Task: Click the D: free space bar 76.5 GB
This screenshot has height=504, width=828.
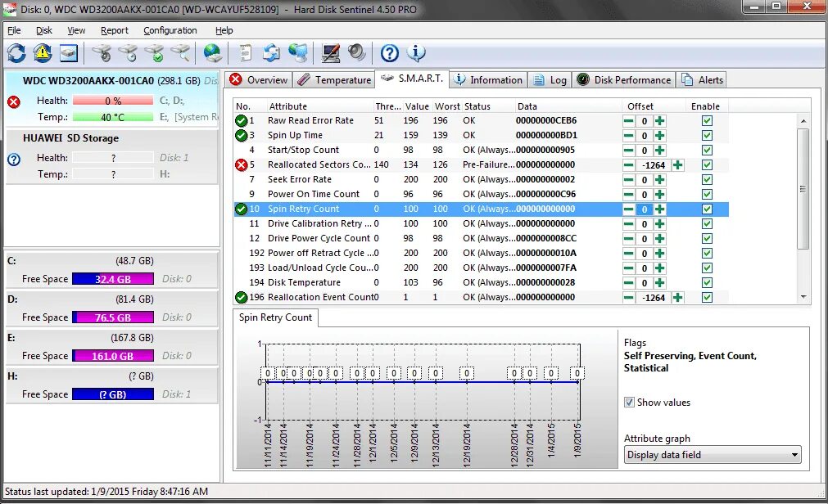Action: (x=113, y=317)
